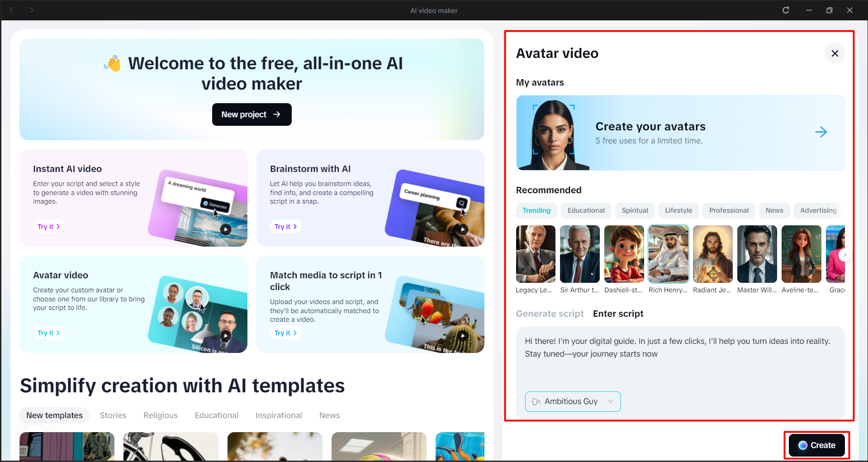Viewport: 868px width, 462px height.
Task: Play the Brainstorm with AI preview video
Action: coord(462,229)
